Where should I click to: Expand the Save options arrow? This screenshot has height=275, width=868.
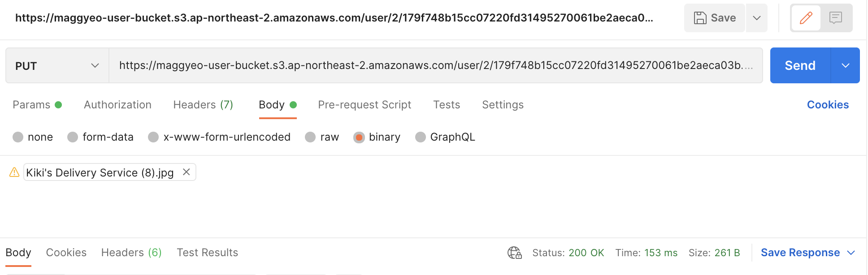pyautogui.click(x=757, y=18)
